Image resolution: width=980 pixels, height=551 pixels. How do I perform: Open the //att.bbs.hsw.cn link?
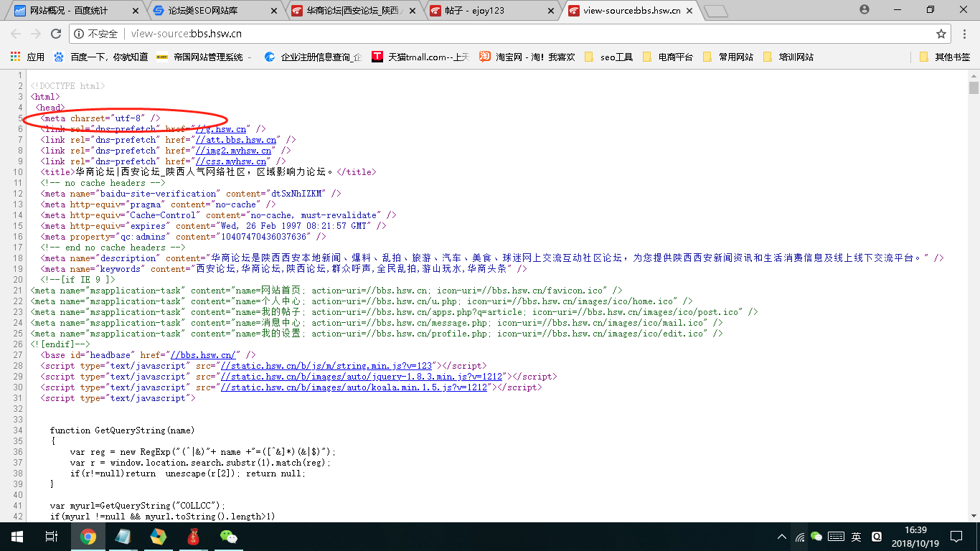tap(236, 140)
